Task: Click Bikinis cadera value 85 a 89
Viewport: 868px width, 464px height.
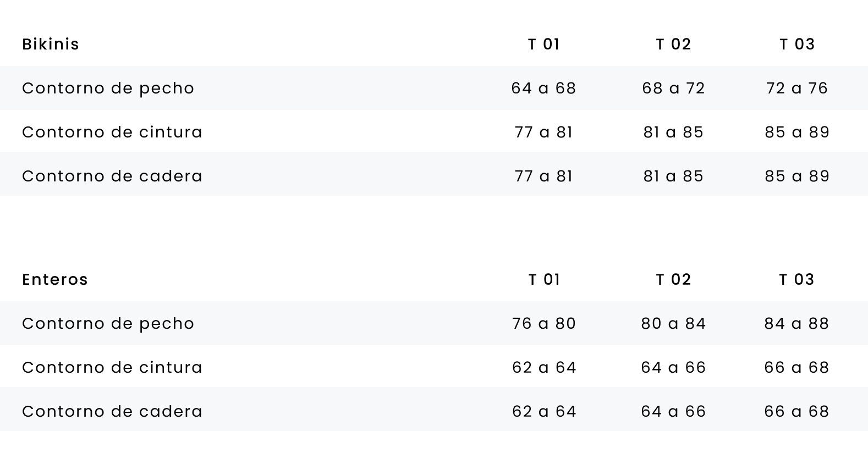Action: [x=797, y=176]
